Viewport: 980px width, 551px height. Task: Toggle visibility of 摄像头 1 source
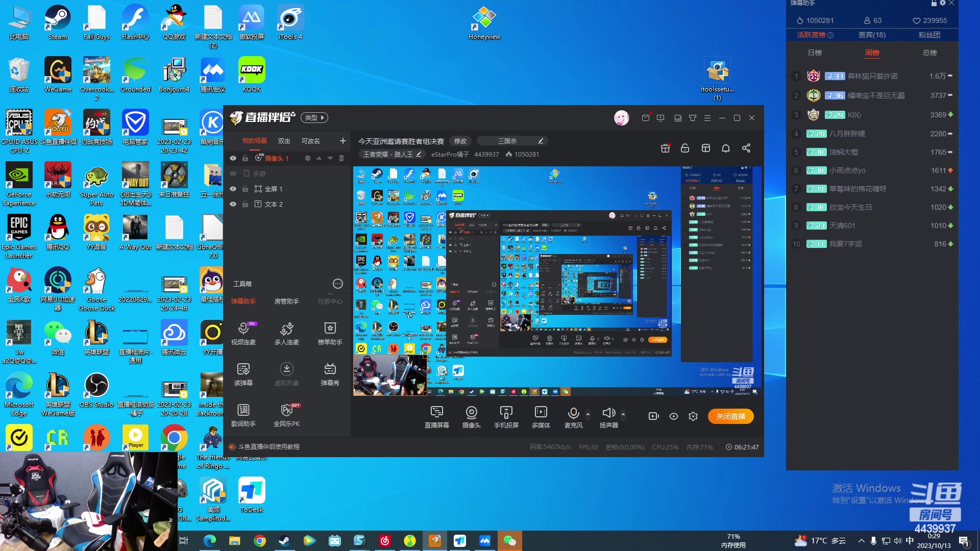[233, 158]
